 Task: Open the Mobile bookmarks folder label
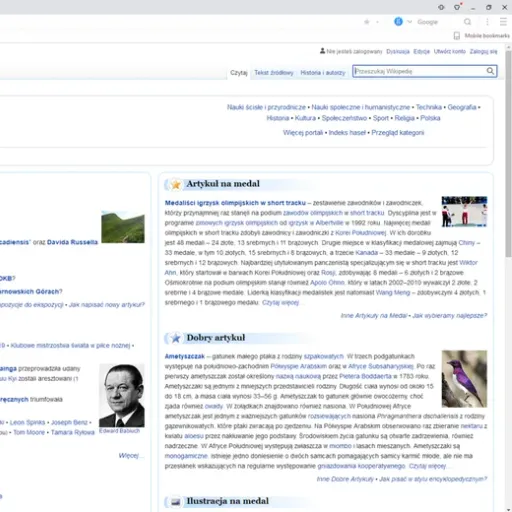pyautogui.click(x=487, y=36)
